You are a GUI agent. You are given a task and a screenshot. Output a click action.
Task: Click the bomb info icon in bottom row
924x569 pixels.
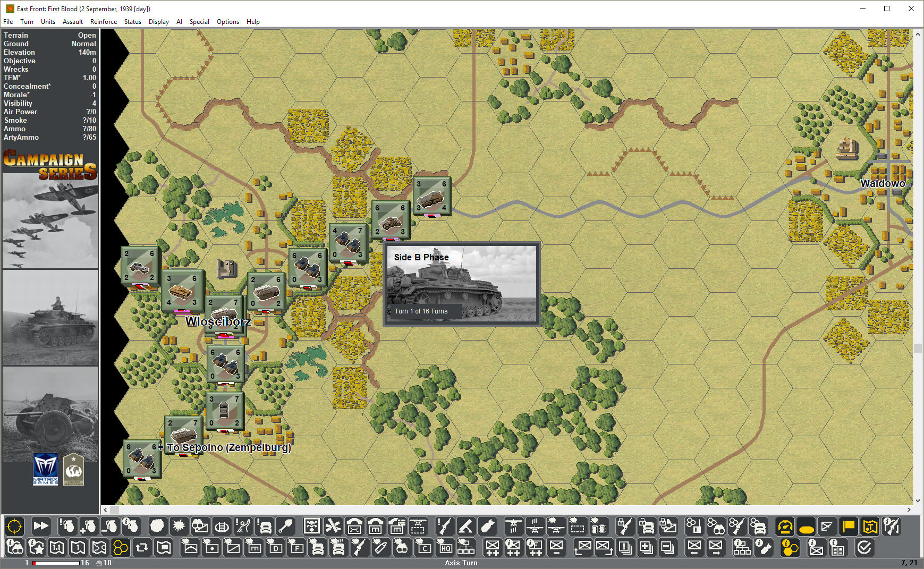pyautogui.click(x=764, y=547)
